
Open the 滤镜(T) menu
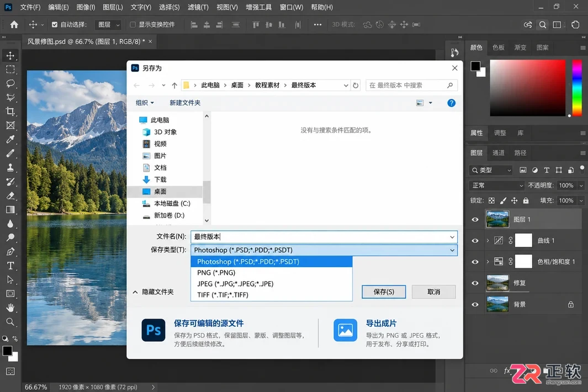pos(198,7)
